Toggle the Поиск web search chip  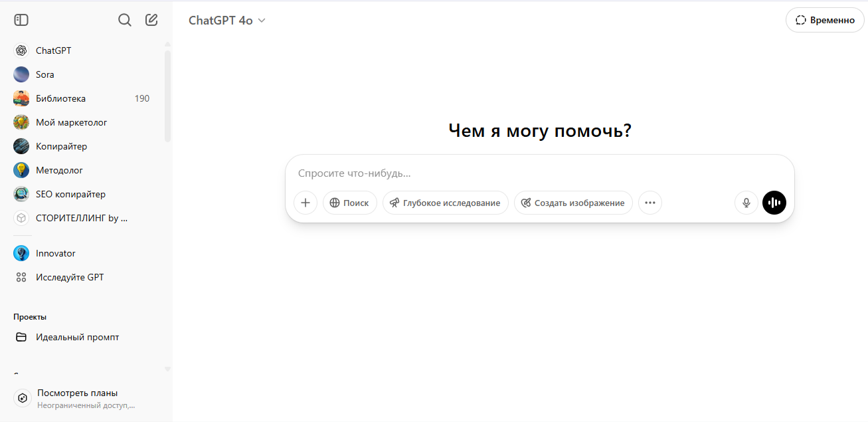[350, 203]
